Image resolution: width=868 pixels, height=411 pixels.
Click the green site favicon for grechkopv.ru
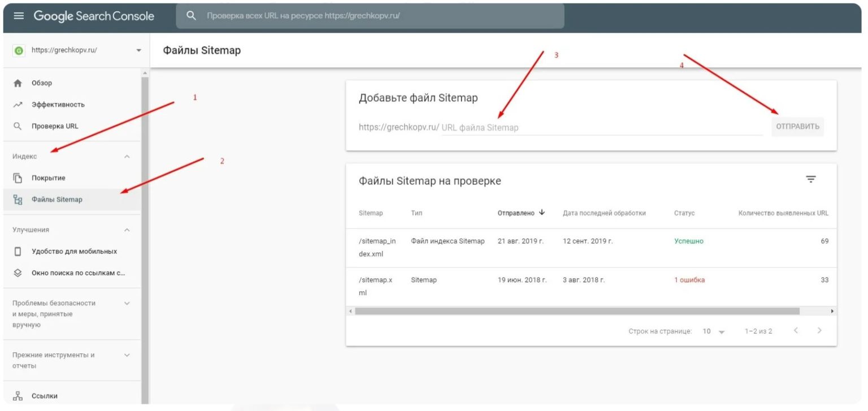tap(19, 50)
